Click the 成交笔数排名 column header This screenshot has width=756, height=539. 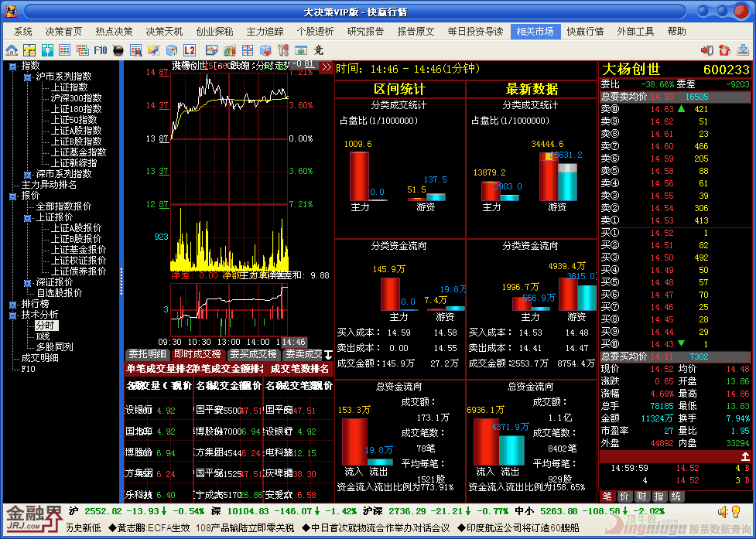299,370
